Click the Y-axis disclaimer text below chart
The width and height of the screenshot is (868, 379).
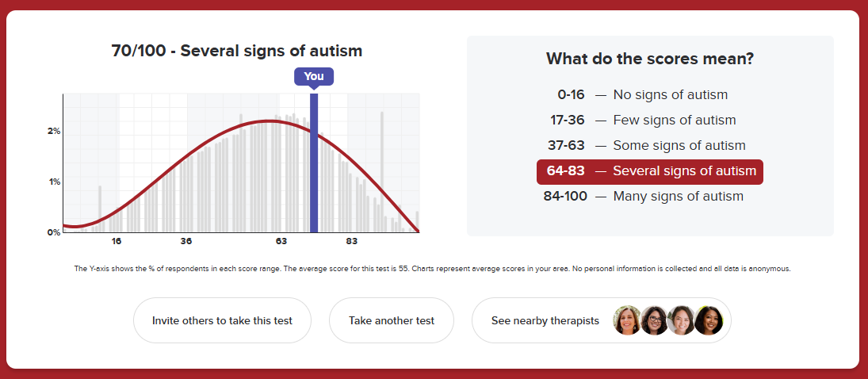click(x=433, y=269)
